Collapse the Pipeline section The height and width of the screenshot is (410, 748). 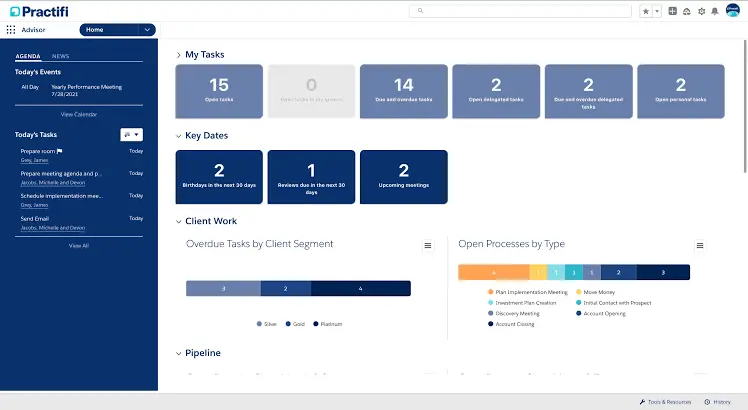[178, 354]
